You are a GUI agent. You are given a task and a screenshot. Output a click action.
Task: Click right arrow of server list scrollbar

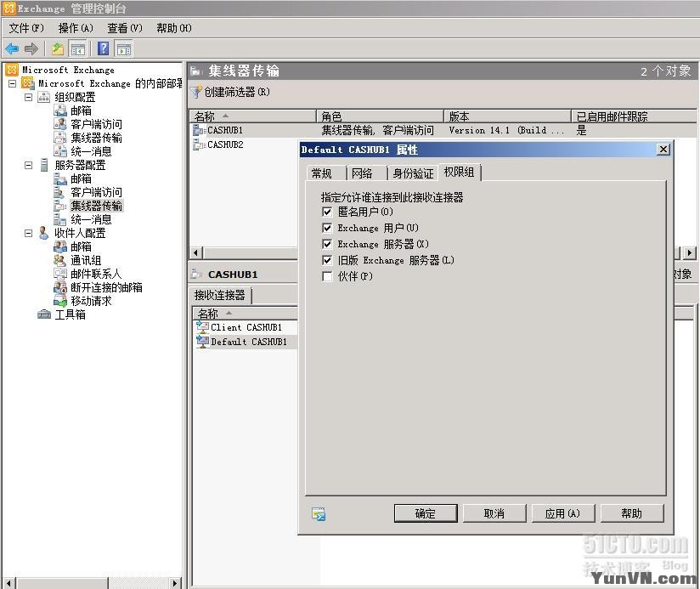[690, 252]
